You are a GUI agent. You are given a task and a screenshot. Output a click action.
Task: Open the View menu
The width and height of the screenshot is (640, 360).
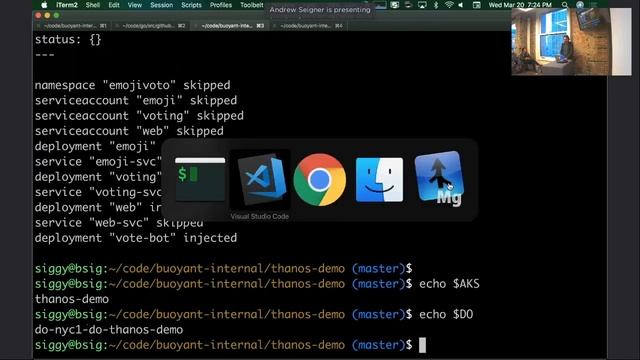pos(135,5)
